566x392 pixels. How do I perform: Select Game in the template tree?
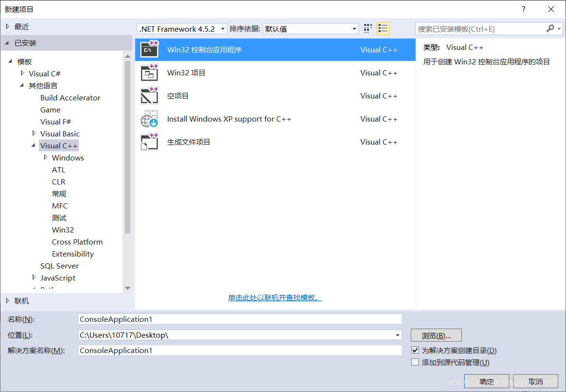[x=50, y=110]
